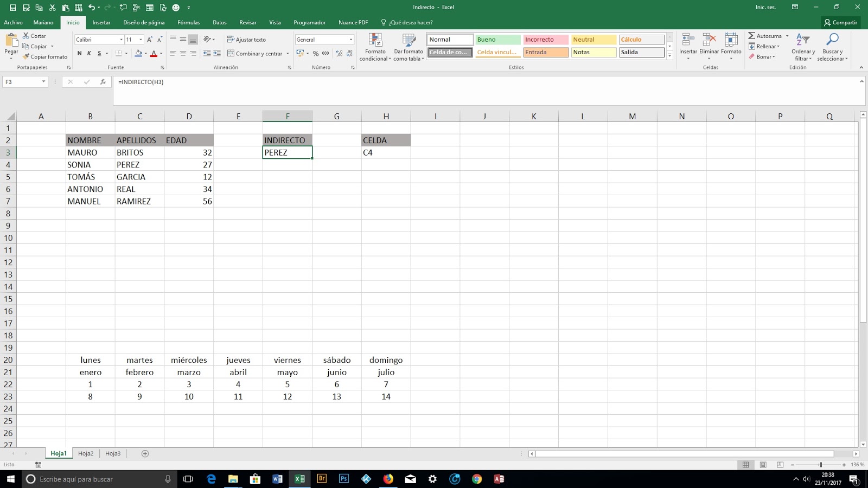This screenshot has width=868, height=488.
Task: Expand the Name Box dropdown showing F3
Action: [43, 82]
